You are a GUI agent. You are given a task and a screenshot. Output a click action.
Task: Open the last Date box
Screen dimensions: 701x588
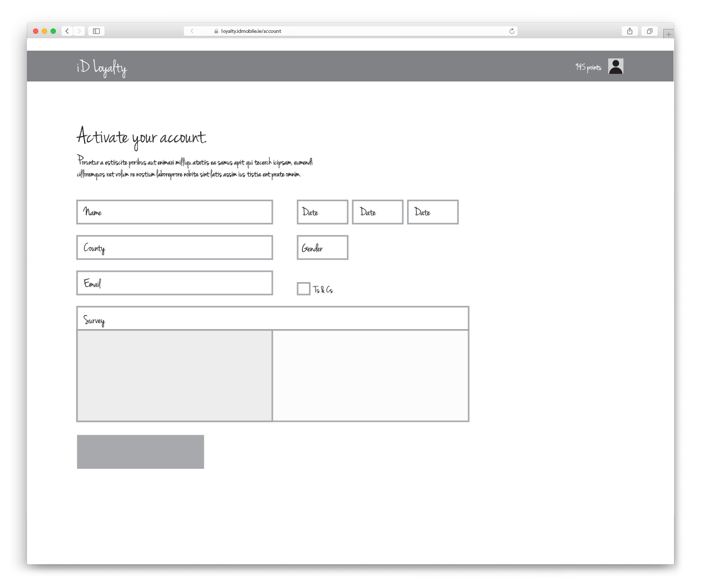click(433, 212)
